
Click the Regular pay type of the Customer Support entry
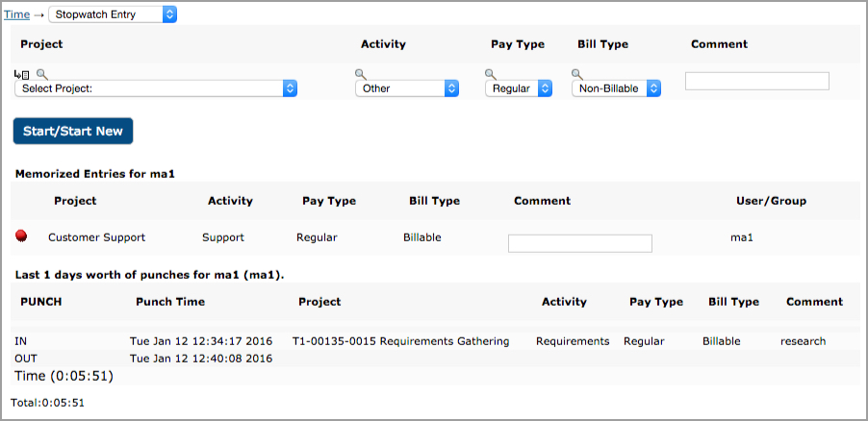point(317,237)
